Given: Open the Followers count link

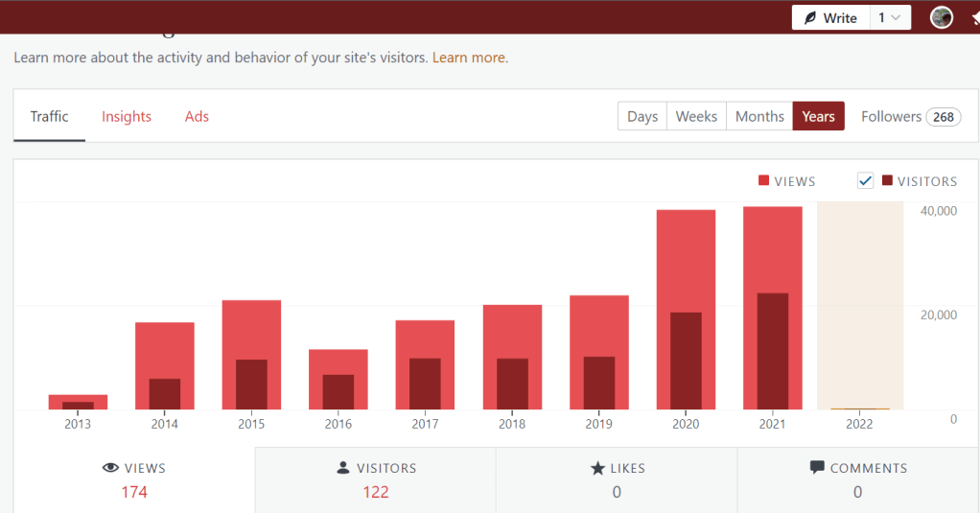Looking at the screenshot, I should pos(910,116).
